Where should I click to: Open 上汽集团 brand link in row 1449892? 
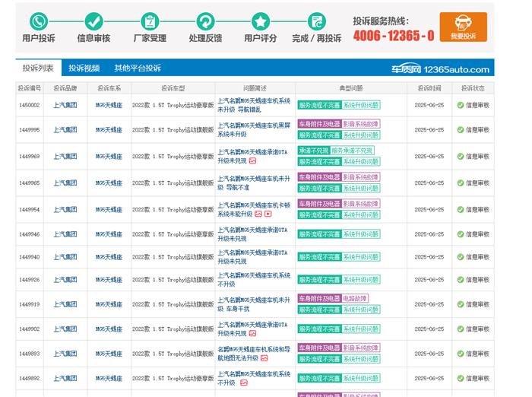65,378
